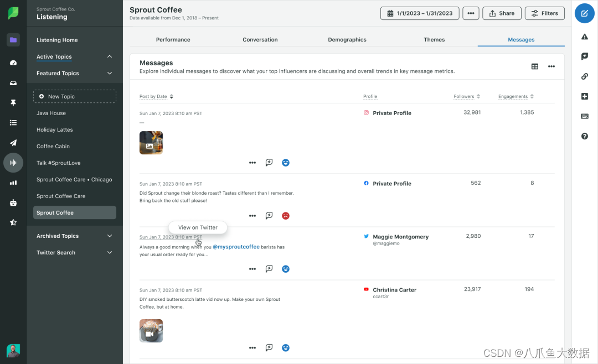598x364 pixels.
Task: Expand the Featured Topics section
Action: [x=110, y=73]
